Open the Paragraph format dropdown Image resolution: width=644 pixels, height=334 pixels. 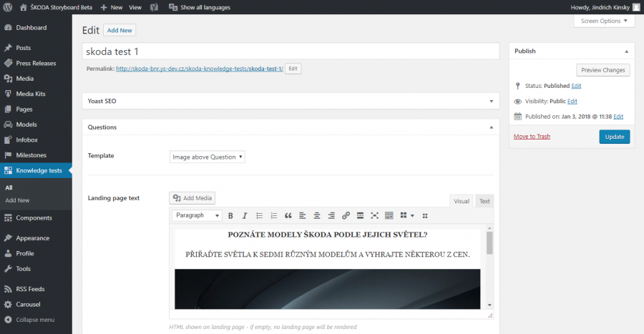point(197,215)
